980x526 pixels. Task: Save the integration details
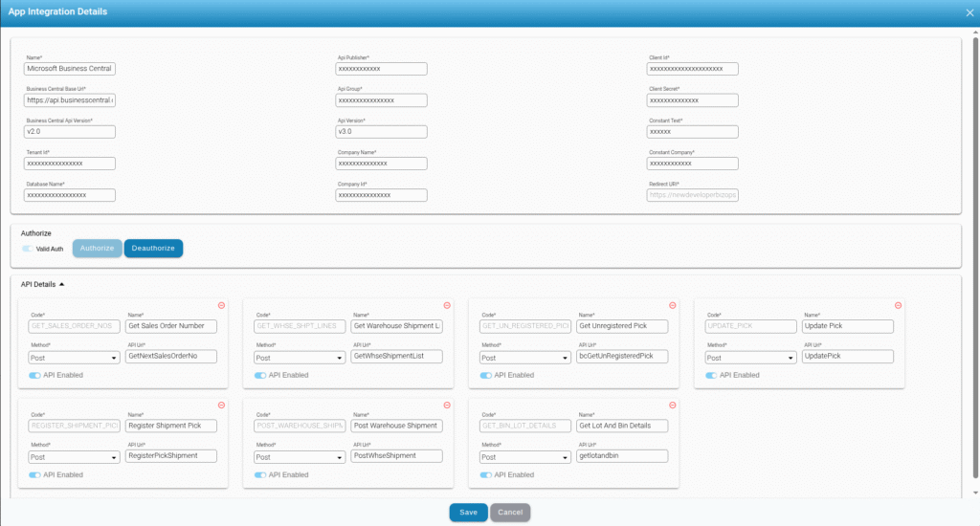[468, 513]
